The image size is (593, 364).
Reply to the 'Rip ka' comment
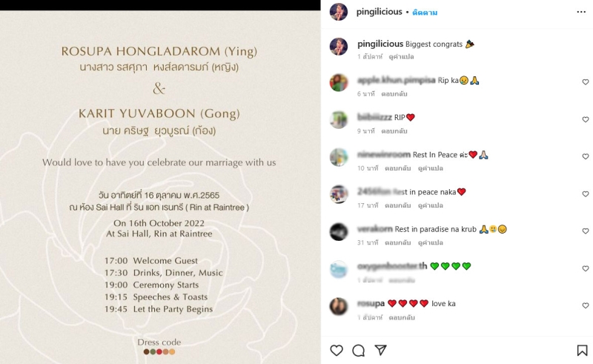[394, 94]
